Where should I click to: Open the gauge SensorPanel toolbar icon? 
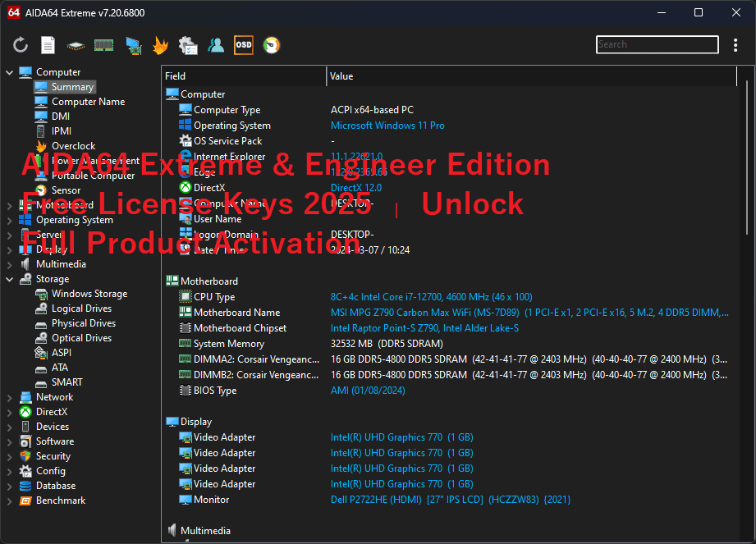click(x=272, y=45)
